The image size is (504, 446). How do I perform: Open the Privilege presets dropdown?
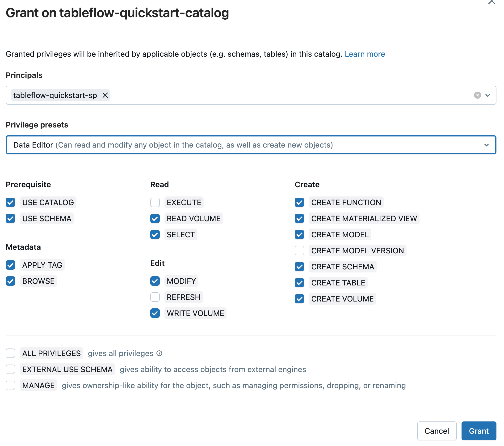point(251,145)
